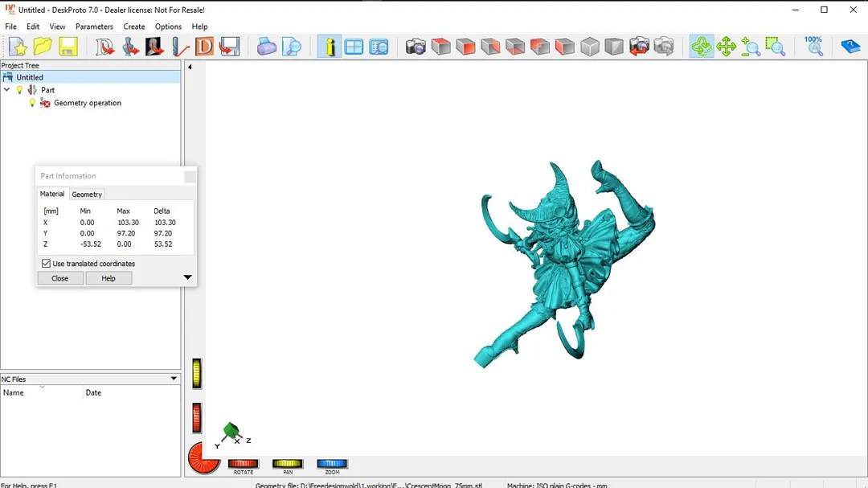Open Print Preview magnifier page icon
This screenshot has height=488, width=868.
pos(291,47)
